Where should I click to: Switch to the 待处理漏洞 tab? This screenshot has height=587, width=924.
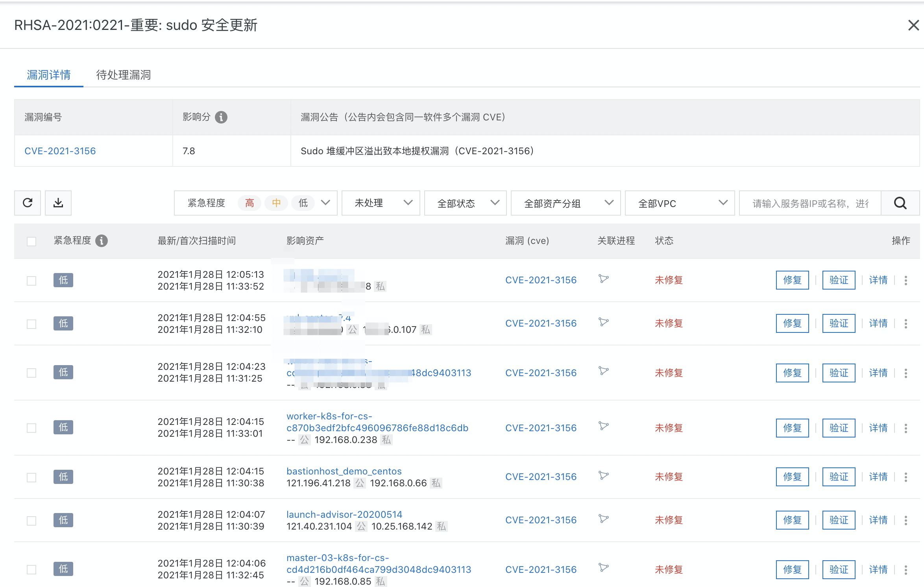(x=124, y=75)
